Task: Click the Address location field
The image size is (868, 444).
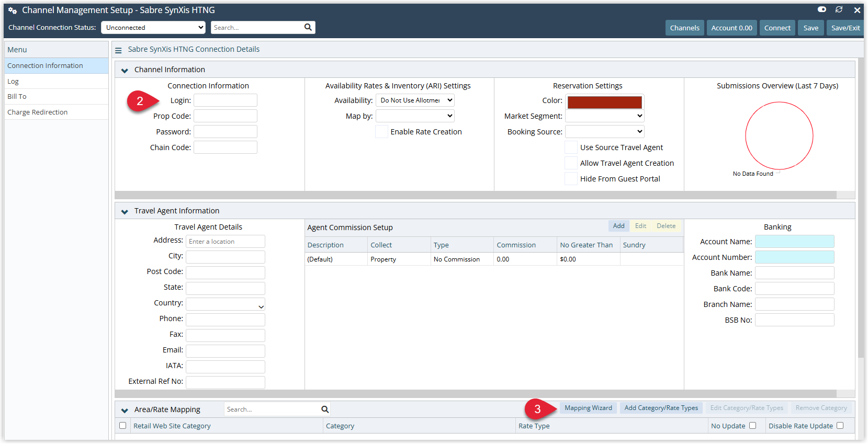Action: point(226,242)
